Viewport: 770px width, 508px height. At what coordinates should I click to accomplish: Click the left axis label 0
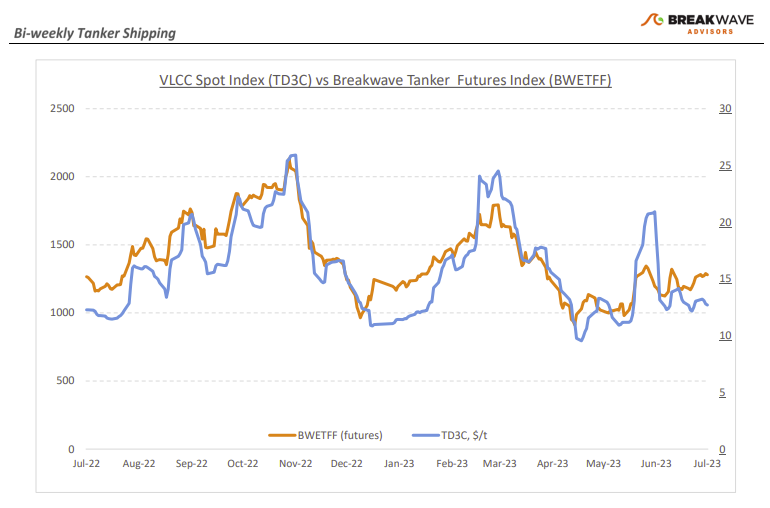click(72, 449)
